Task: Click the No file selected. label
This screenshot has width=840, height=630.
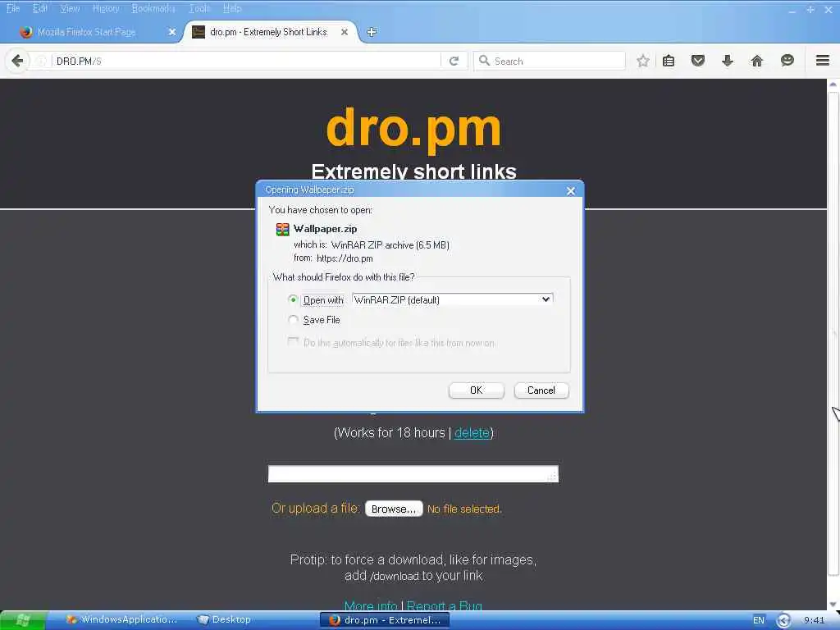Action: click(464, 509)
